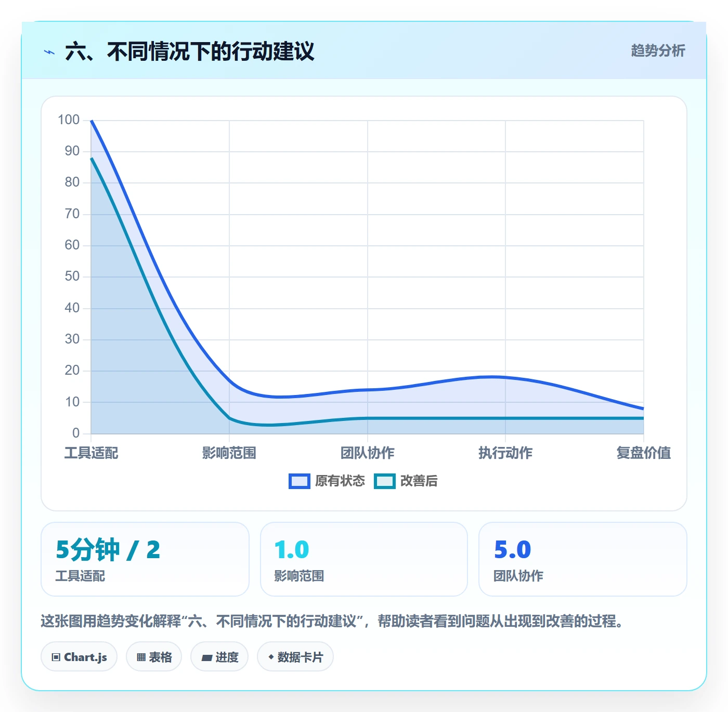Click the y-axis tick label 60
Viewport: 728px width, 712px height.
point(72,245)
